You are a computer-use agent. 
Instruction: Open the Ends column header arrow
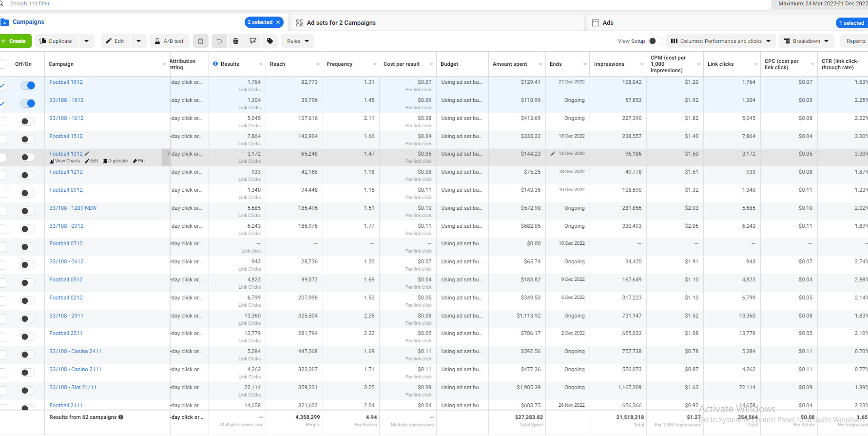[585, 64]
